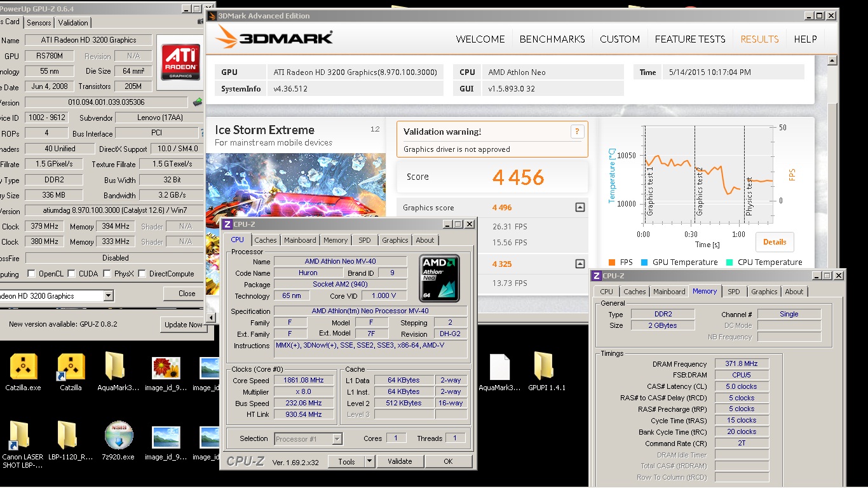Click the ATI Radeon logo in GPU-Z

pyautogui.click(x=180, y=63)
